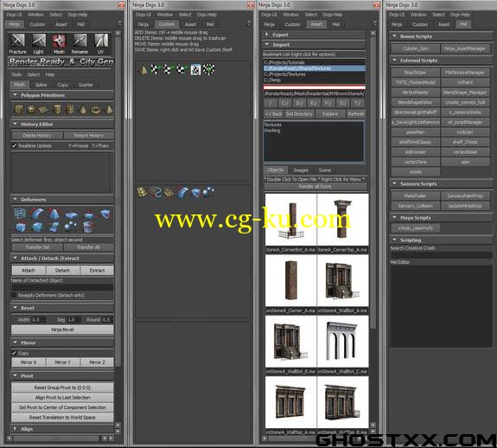Click the Bevel Width value field
This screenshot has width=497, height=448.
coord(39,320)
